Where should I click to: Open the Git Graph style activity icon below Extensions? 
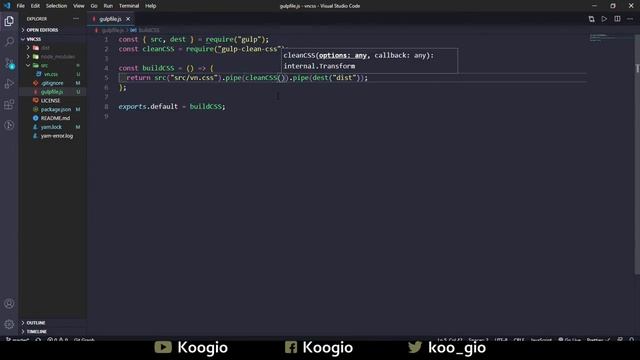click(9, 125)
